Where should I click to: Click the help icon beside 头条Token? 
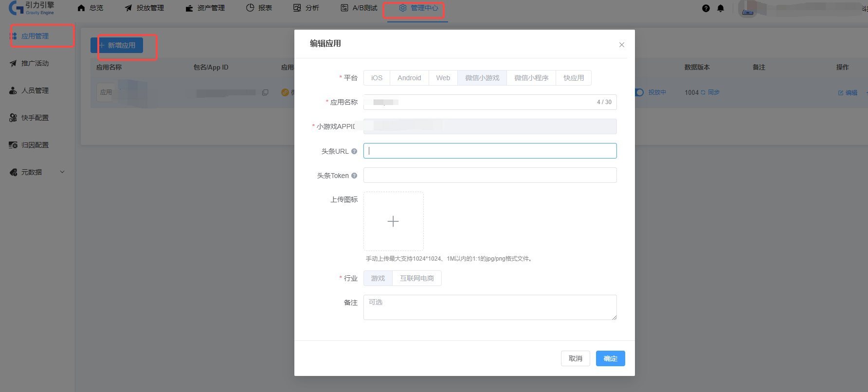tap(354, 176)
